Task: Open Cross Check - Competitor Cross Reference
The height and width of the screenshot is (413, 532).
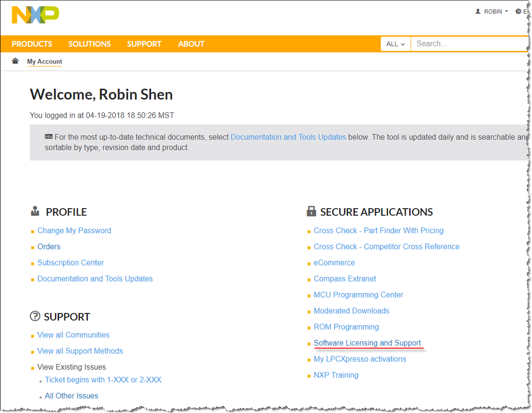Action: [x=387, y=246]
